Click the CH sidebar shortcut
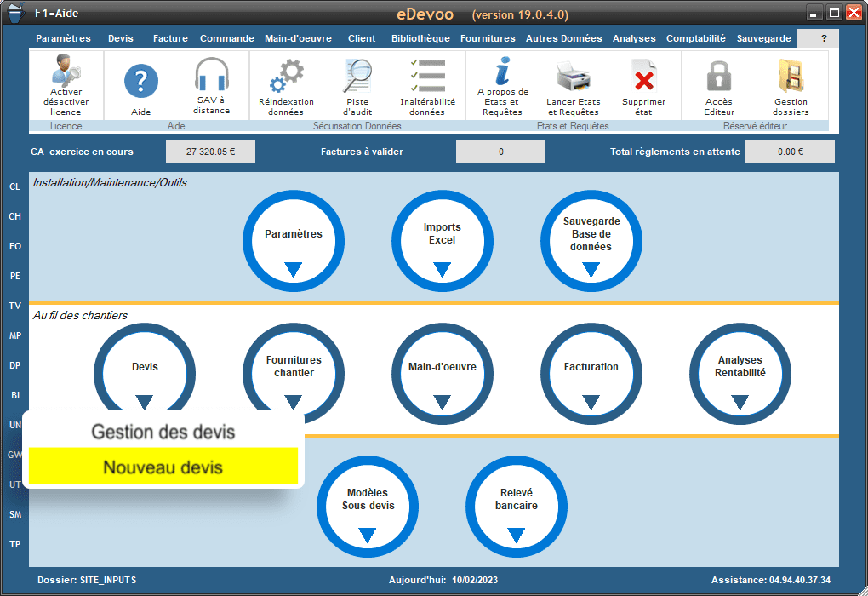The height and width of the screenshot is (596, 868). tap(15, 216)
